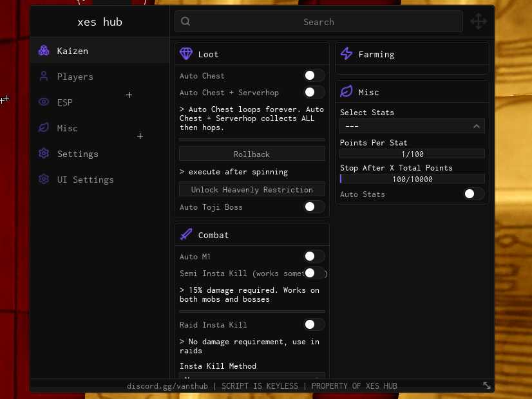Click Unlock Heavenly Restriction button
This screenshot has height=399, width=532.
tap(252, 189)
